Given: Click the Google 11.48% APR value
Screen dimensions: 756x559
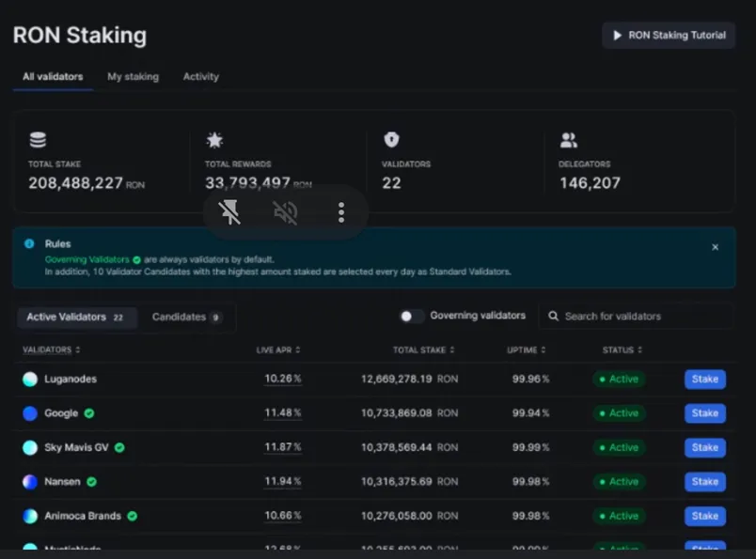Looking at the screenshot, I should [x=282, y=413].
